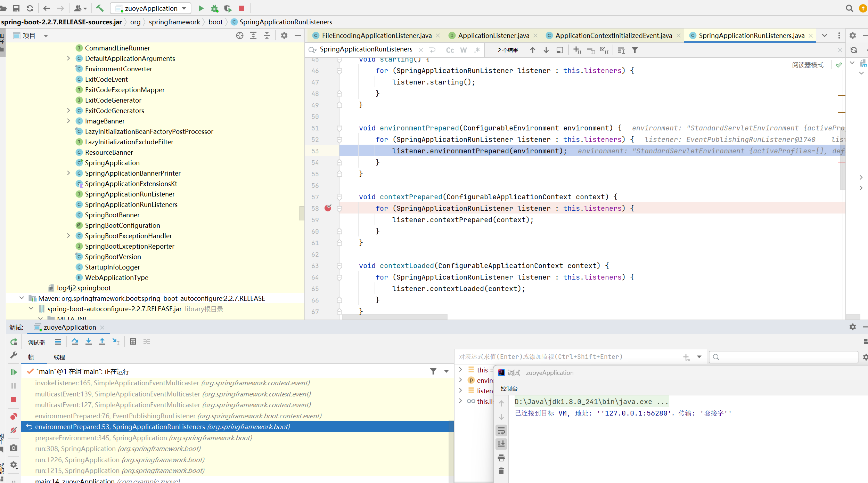This screenshot has height=483, width=868.
Task: Click the editor horizontal scrollbar
Action: [395, 317]
